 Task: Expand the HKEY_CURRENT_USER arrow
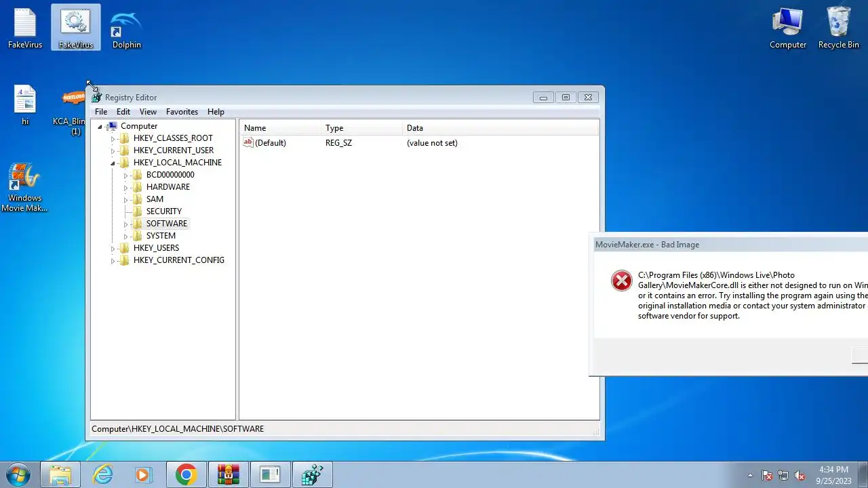click(113, 150)
